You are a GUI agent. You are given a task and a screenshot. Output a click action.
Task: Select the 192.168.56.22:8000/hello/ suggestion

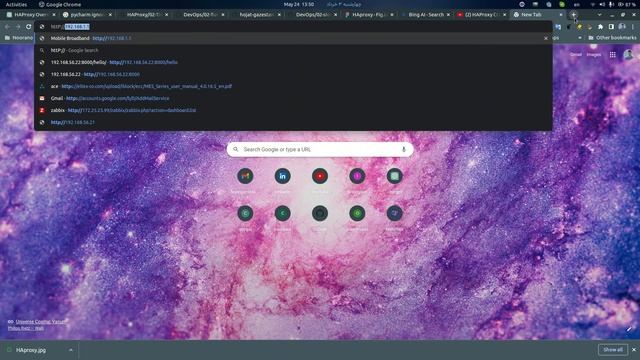tap(293, 62)
